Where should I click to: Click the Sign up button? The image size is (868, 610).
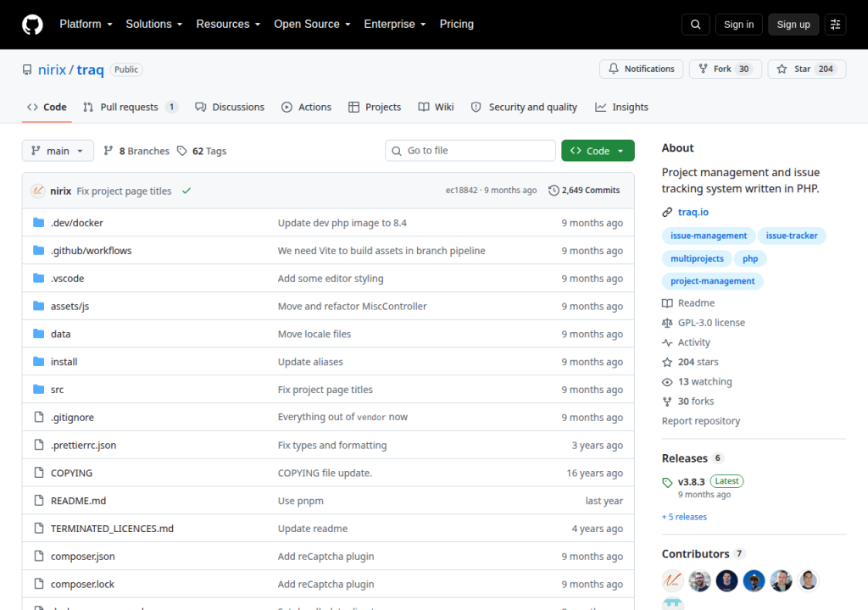point(793,25)
